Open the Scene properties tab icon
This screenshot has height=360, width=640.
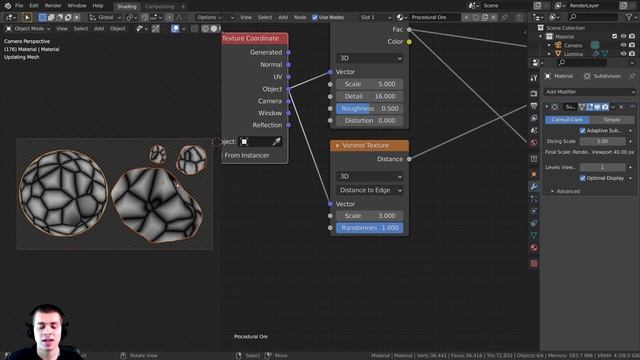(533, 130)
